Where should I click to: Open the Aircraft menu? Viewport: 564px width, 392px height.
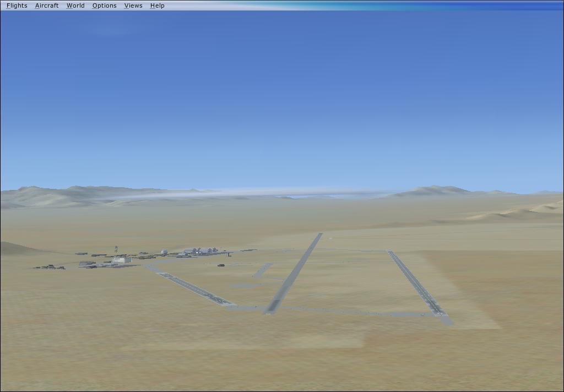click(47, 6)
